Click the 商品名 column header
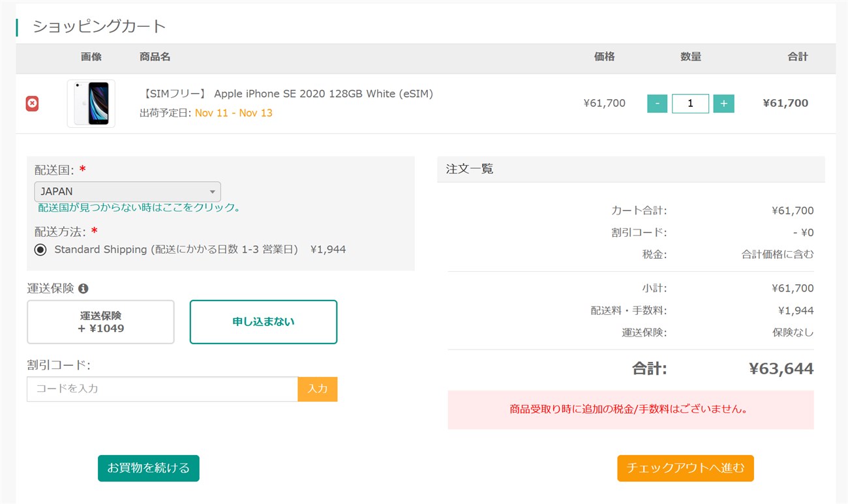 (x=155, y=57)
